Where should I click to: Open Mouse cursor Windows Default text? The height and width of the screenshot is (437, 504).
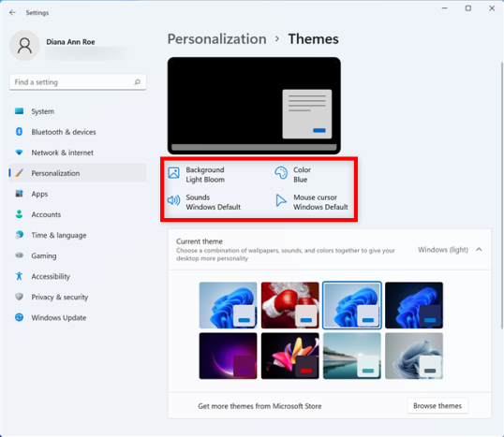[320, 202]
